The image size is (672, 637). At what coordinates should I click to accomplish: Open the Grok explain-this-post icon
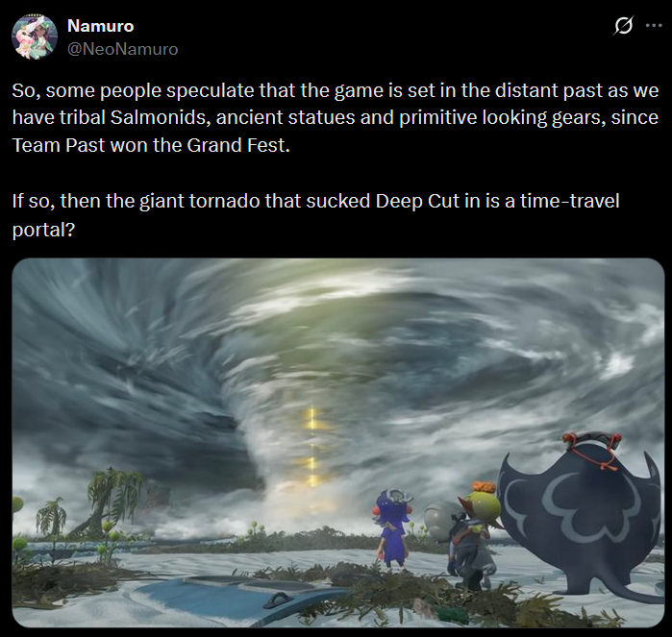[x=623, y=25]
